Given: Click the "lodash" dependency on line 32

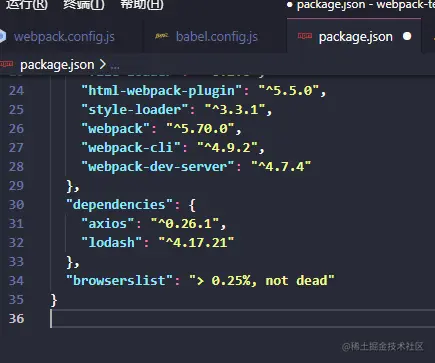Looking at the screenshot, I should tap(111, 242).
